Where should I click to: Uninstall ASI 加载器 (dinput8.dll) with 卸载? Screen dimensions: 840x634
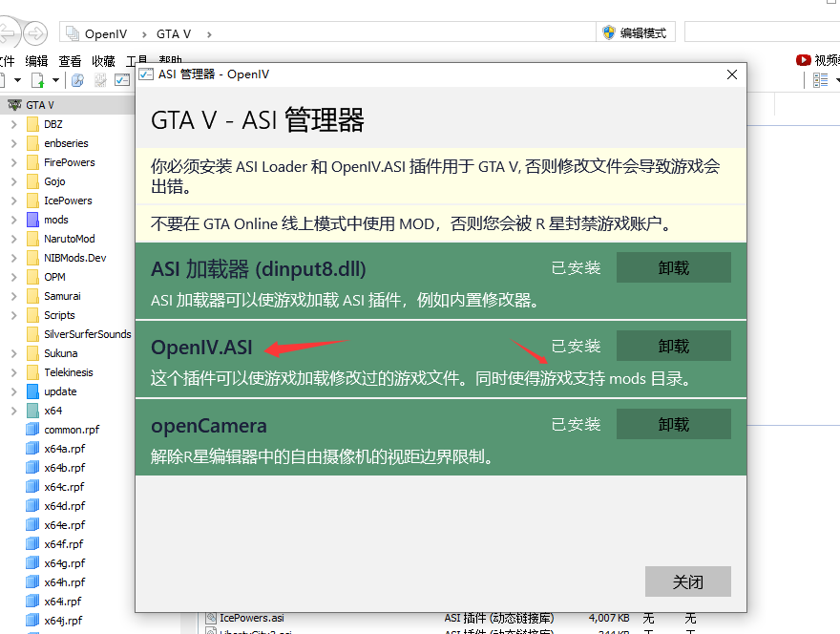tap(673, 267)
